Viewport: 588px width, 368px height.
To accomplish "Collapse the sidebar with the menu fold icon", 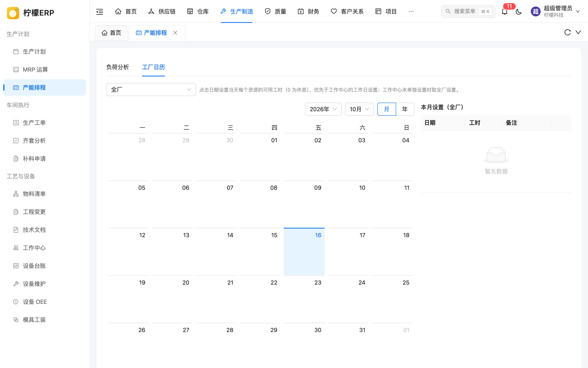I will click(x=100, y=11).
